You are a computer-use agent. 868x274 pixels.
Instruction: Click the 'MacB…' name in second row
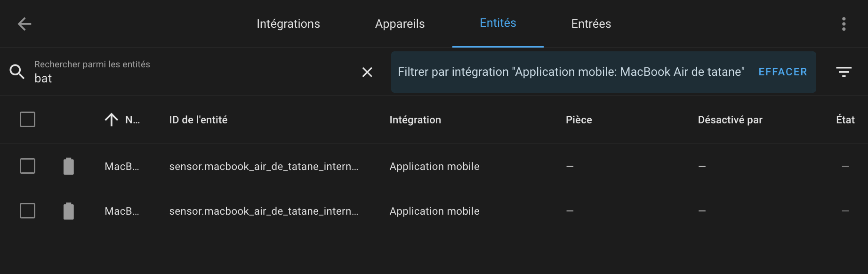click(122, 211)
